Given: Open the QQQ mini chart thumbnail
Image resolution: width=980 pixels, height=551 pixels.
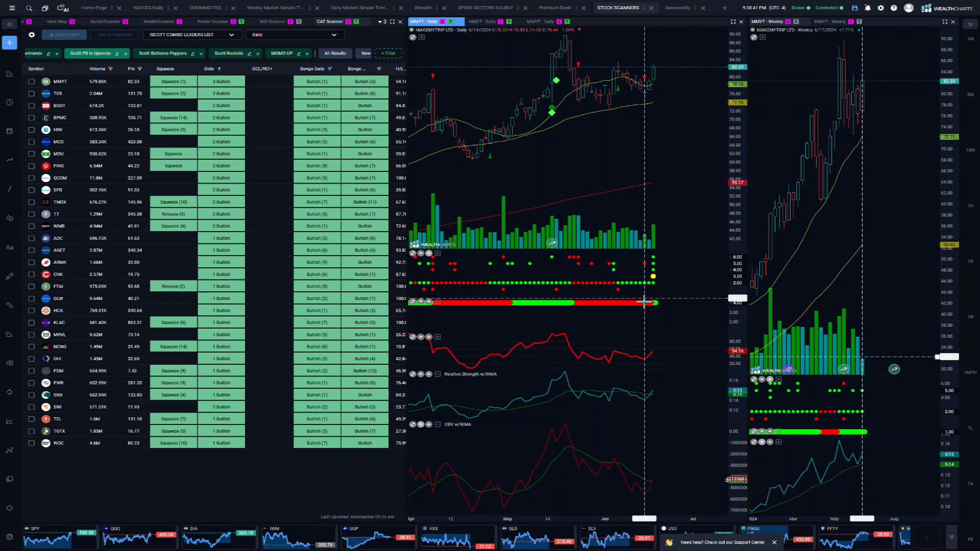Looking at the screenshot, I should pyautogui.click(x=140, y=537).
